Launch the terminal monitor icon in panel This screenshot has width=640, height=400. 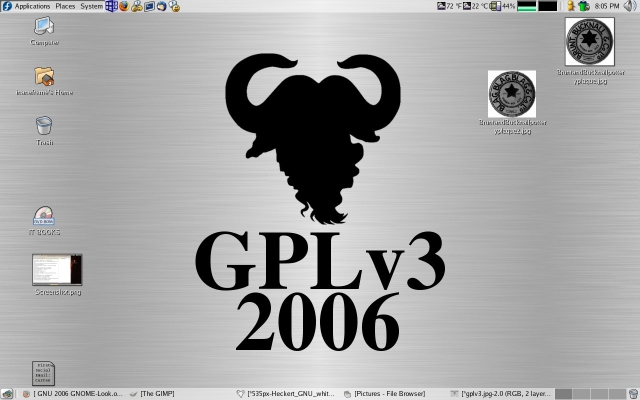pyautogui.click(x=149, y=6)
